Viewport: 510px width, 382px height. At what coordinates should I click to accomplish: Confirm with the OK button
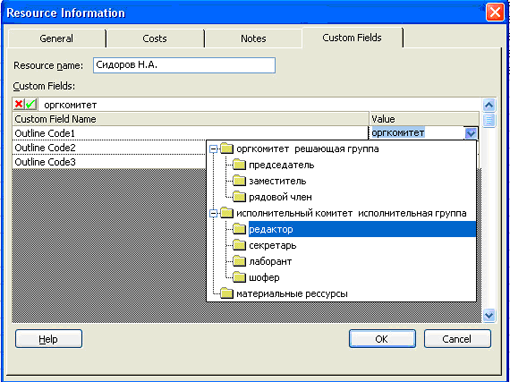382,339
